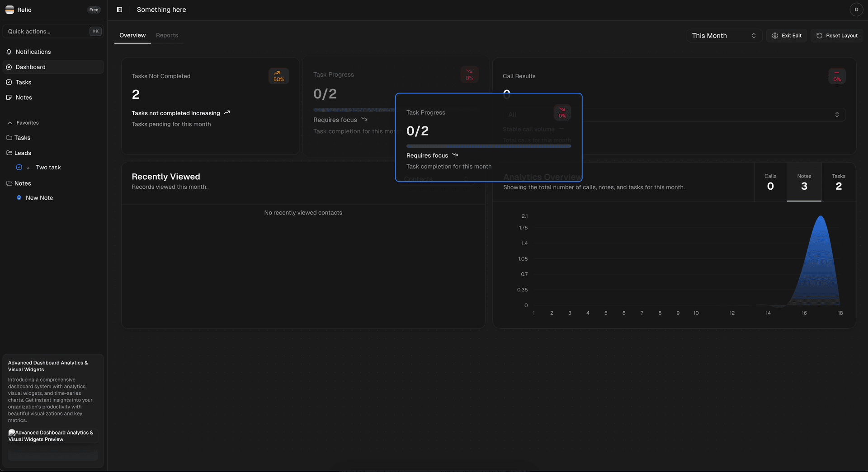Click the Recently Viewed heading
Viewport: 868px width, 472px height.
click(166, 177)
